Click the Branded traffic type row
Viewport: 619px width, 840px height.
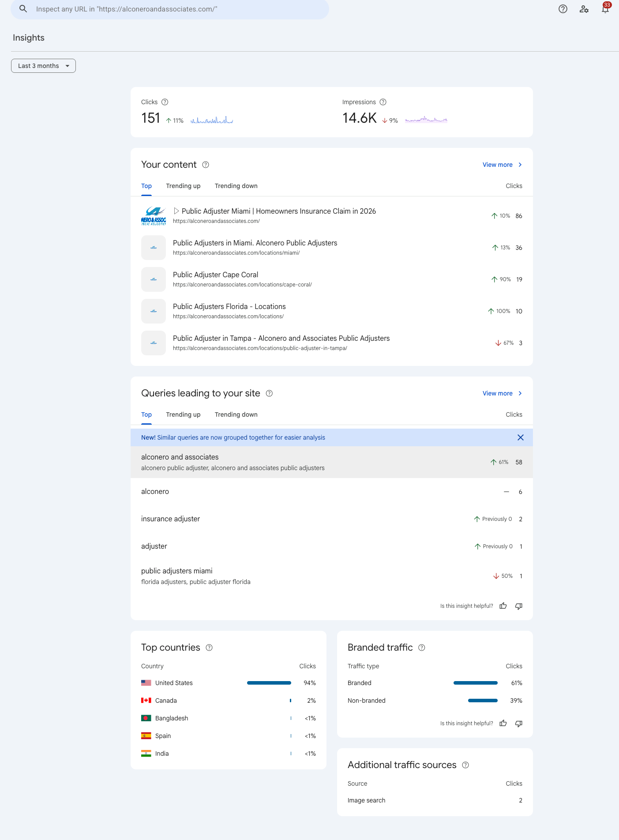(435, 683)
